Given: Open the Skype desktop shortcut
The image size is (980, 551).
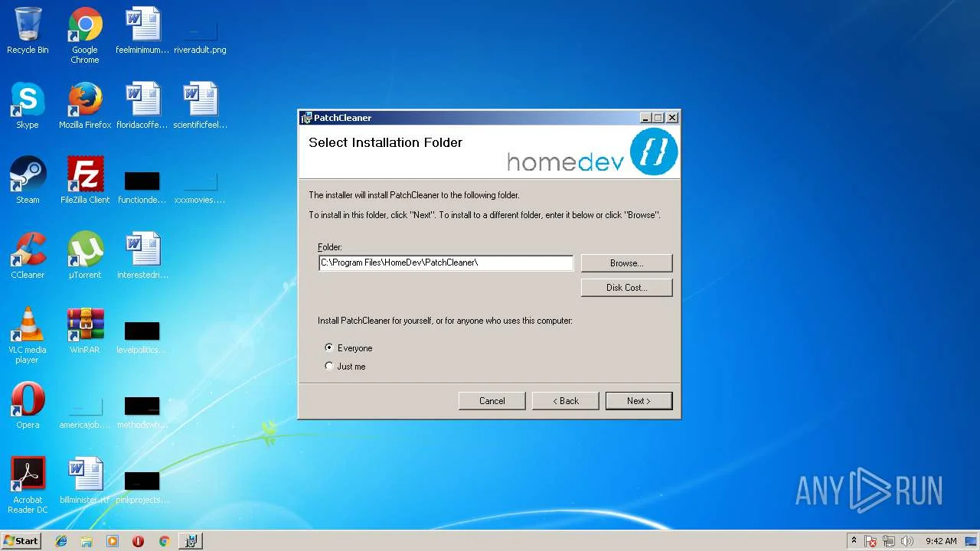Looking at the screenshot, I should (28, 106).
